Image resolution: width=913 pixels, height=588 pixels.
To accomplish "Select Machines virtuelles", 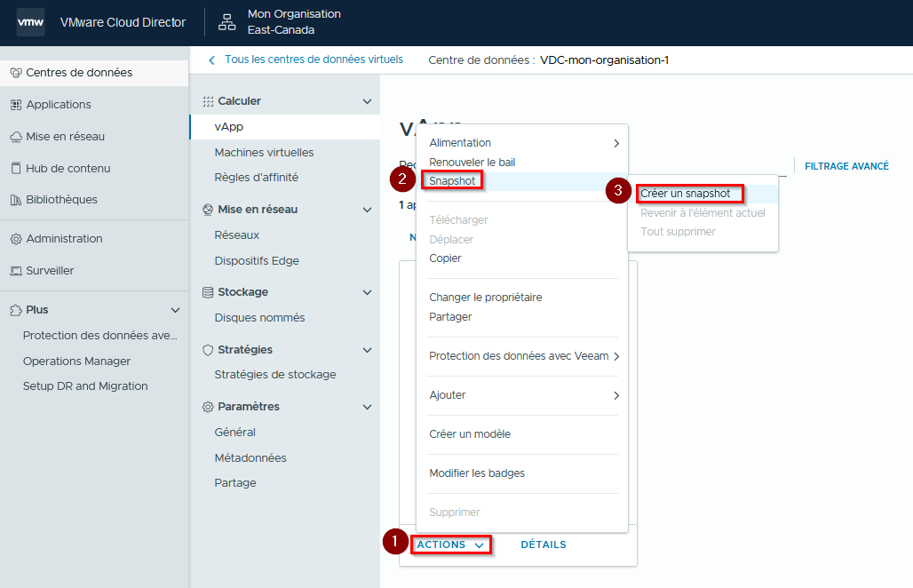I will point(264,153).
